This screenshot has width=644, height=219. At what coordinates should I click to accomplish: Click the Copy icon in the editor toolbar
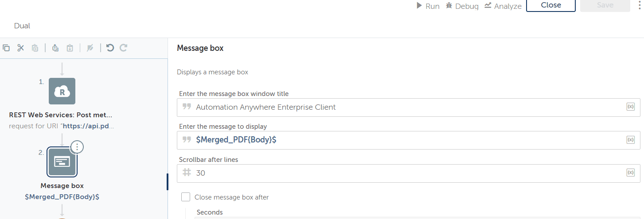click(6, 48)
